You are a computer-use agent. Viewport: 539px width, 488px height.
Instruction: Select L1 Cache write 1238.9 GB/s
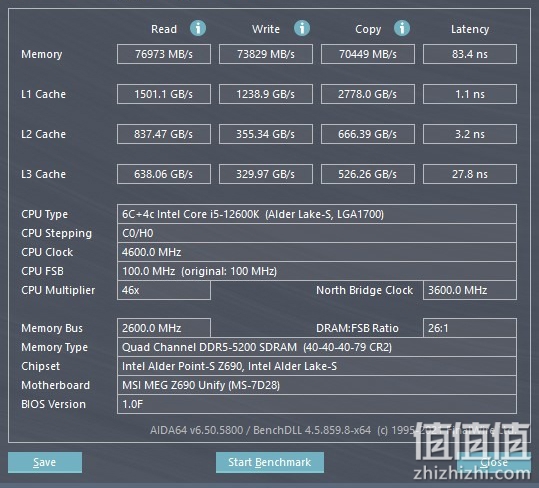point(266,94)
